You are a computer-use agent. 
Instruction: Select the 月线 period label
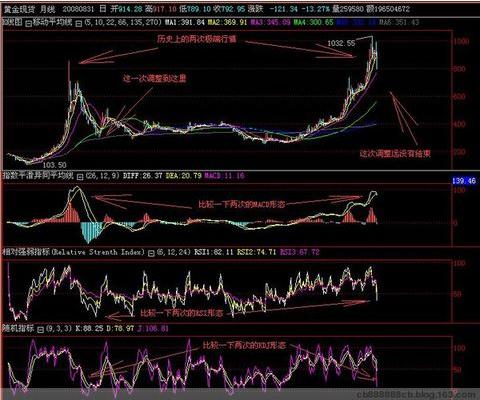(47, 9)
